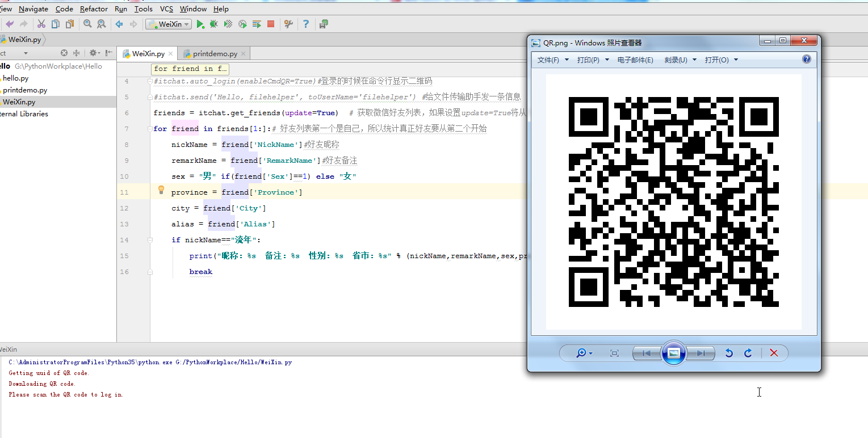The image size is (868, 438).
Task: Close the WeiXin.py editor tab
Action: click(x=170, y=54)
